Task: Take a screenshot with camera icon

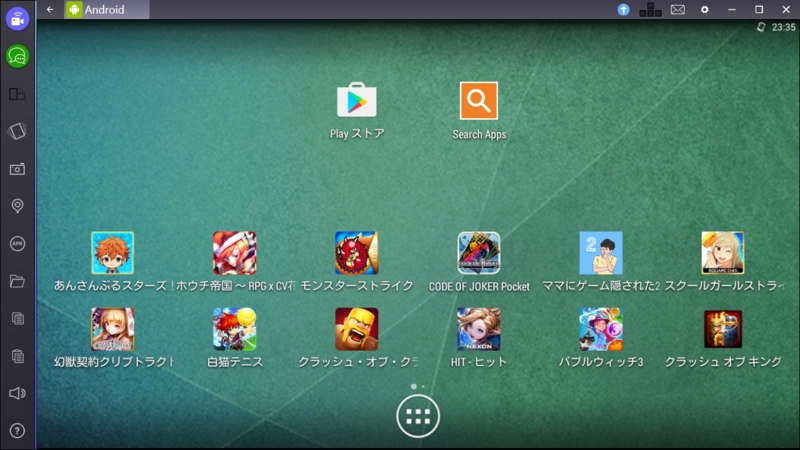Action: tap(17, 169)
